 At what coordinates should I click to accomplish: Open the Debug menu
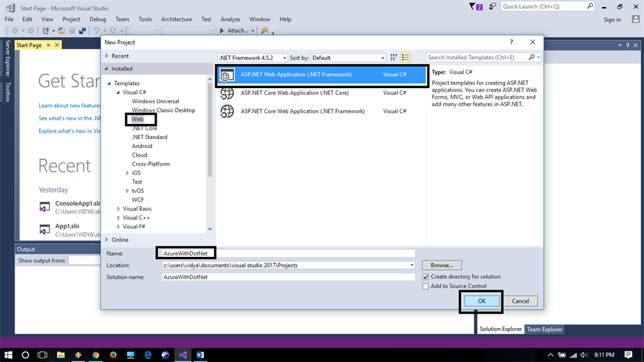pyautogui.click(x=97, y=20)
